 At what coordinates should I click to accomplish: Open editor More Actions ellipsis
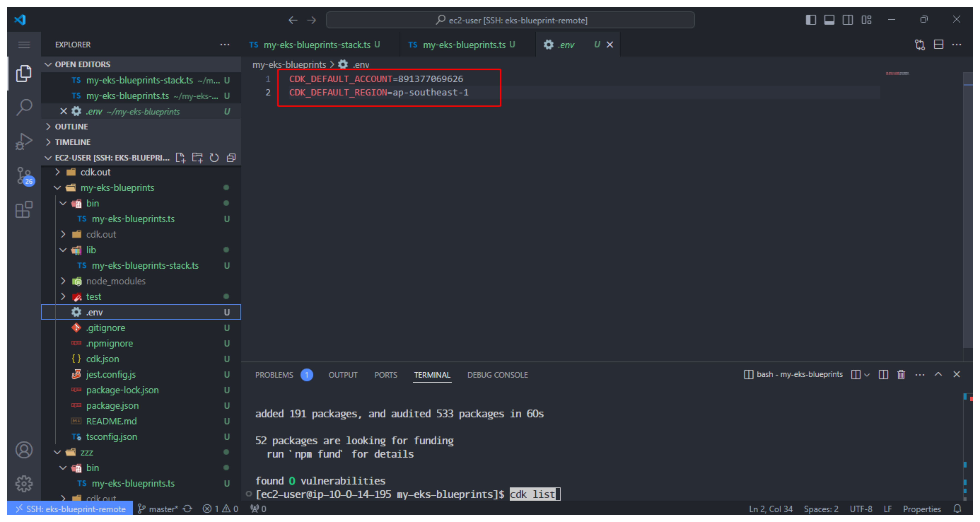[x=957, y=45]
